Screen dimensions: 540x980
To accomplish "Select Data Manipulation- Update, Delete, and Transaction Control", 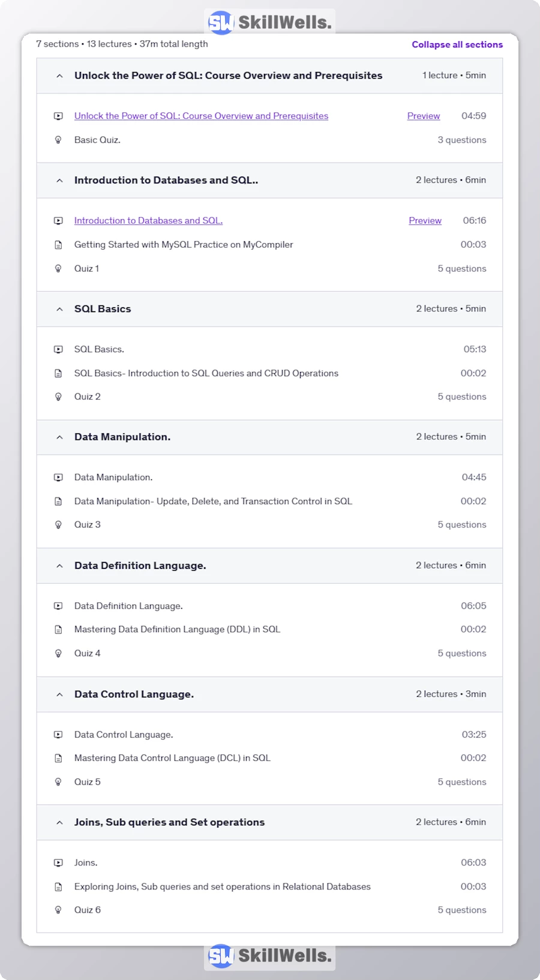I will pos(213,501).
